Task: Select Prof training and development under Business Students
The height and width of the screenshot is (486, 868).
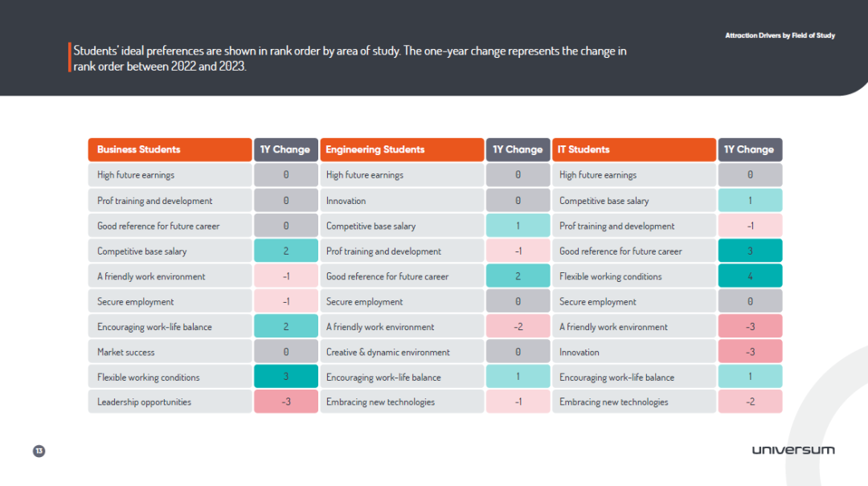Action: [170, 200]
